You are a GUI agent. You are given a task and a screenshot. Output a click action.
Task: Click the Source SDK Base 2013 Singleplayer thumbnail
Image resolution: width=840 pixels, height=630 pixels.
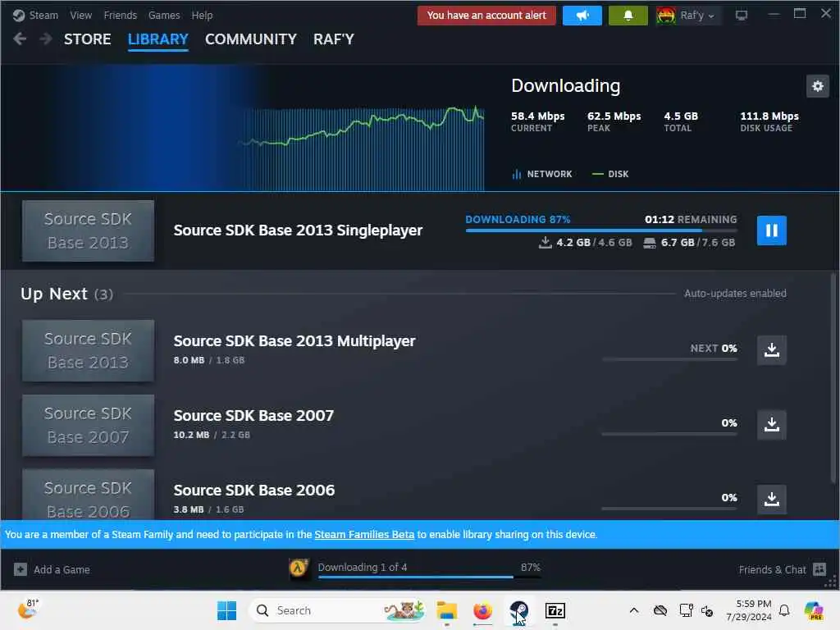point(88,231)
